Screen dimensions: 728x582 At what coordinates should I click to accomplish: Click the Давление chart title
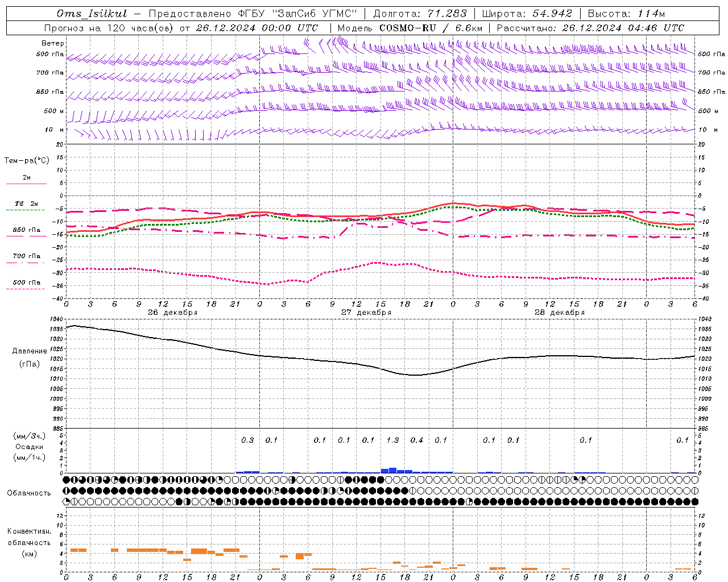point(30,351)
